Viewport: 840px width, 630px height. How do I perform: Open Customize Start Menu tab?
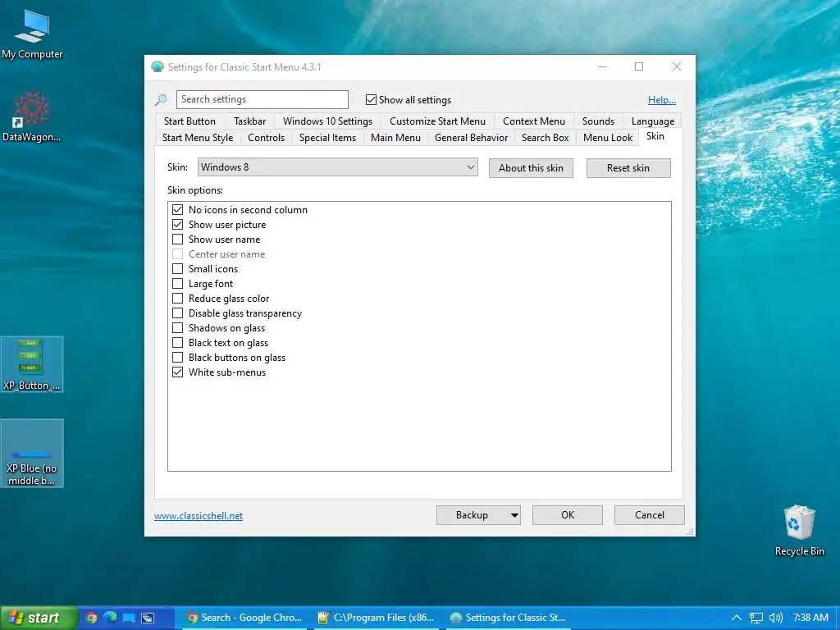click(437, 121)
